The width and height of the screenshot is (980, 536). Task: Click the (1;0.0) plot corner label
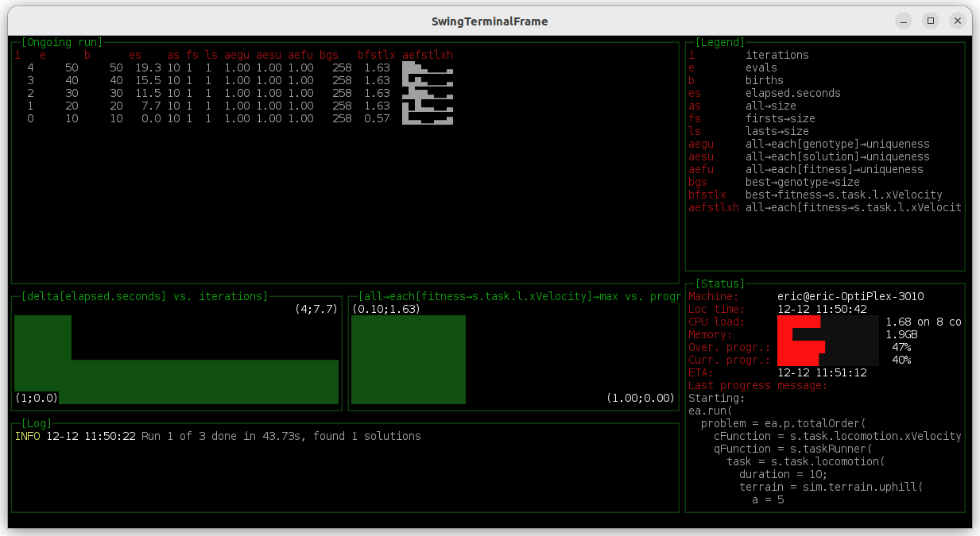point(37,398)
